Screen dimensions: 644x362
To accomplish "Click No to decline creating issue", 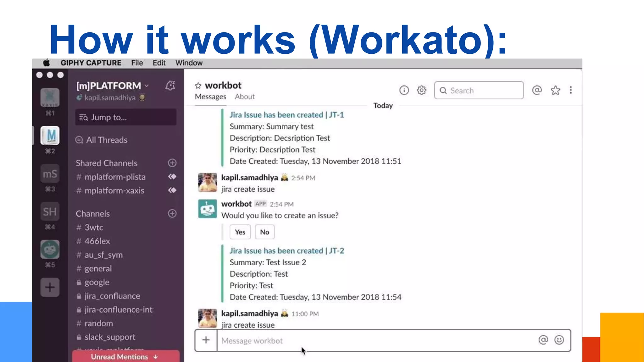I will (x=264, y=232).
